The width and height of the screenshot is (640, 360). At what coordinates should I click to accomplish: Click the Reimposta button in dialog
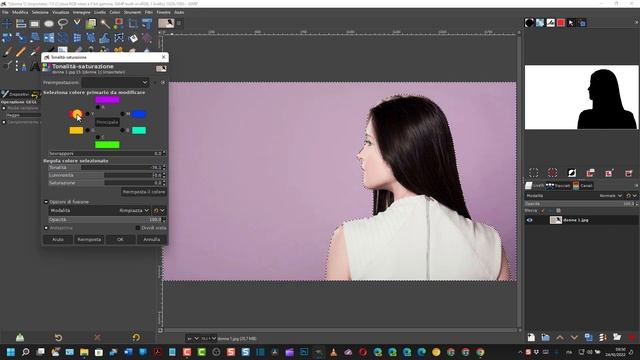tap(89, 240)
